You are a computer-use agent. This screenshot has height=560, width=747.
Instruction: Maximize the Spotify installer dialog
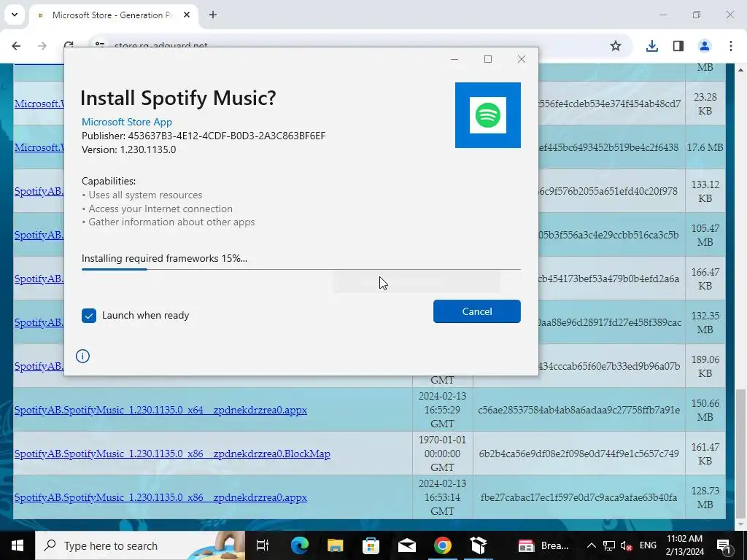click(488, 59)
